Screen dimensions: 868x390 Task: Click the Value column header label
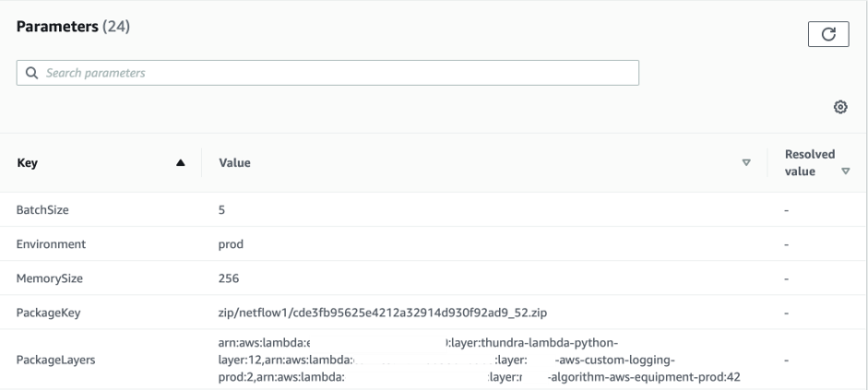234,163
